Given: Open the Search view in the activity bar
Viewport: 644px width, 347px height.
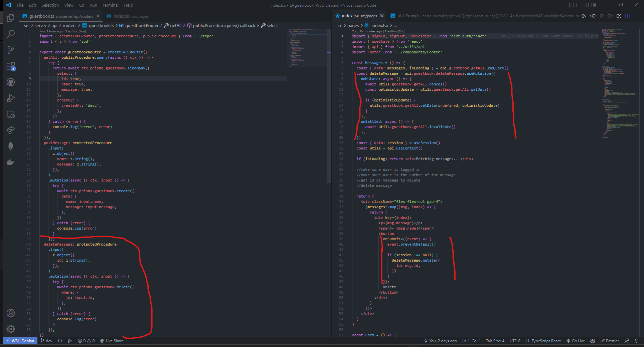Looking at the screenshot, I should [x=11, y=34].
